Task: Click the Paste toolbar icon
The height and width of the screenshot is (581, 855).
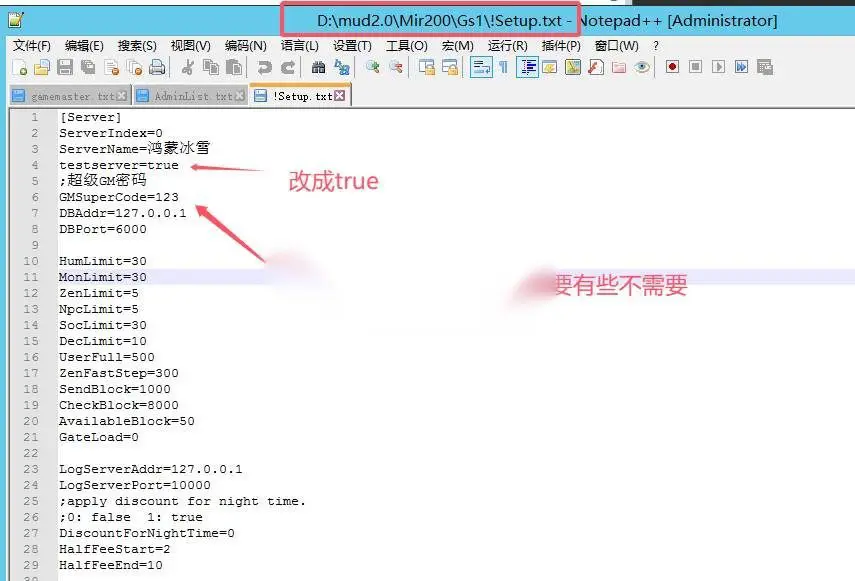Action: point(234,68)
